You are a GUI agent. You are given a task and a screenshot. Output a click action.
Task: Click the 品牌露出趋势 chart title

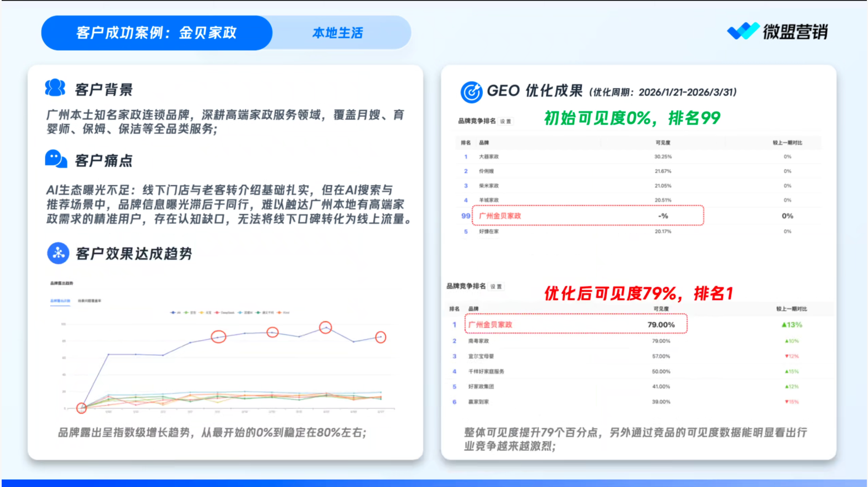[61, 283]
